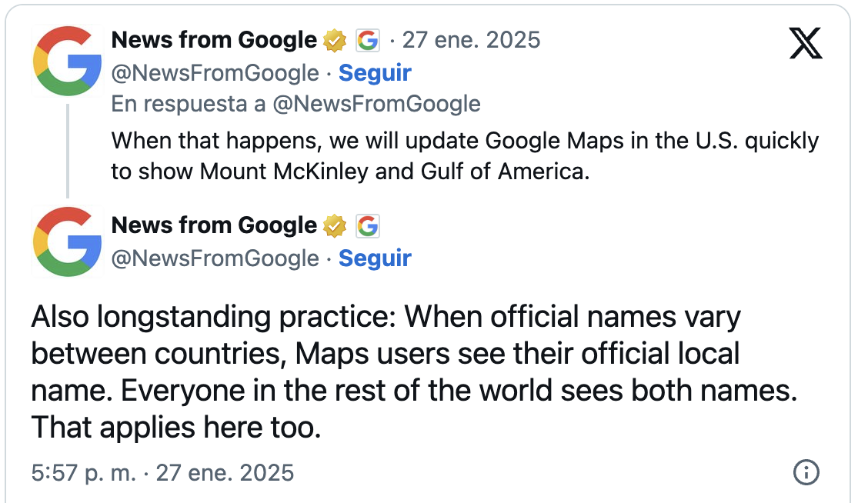Image resolution: width=868 pixels, height=503 pixels.
Task: Open the reply about Mount McKinley and Gulf
Action: click(x=465, y=156)
